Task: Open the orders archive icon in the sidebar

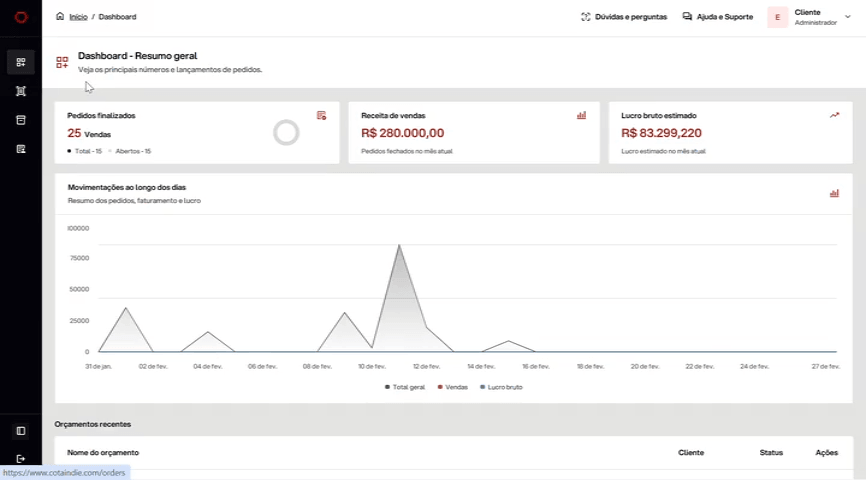Action: [x=21, y=120]
